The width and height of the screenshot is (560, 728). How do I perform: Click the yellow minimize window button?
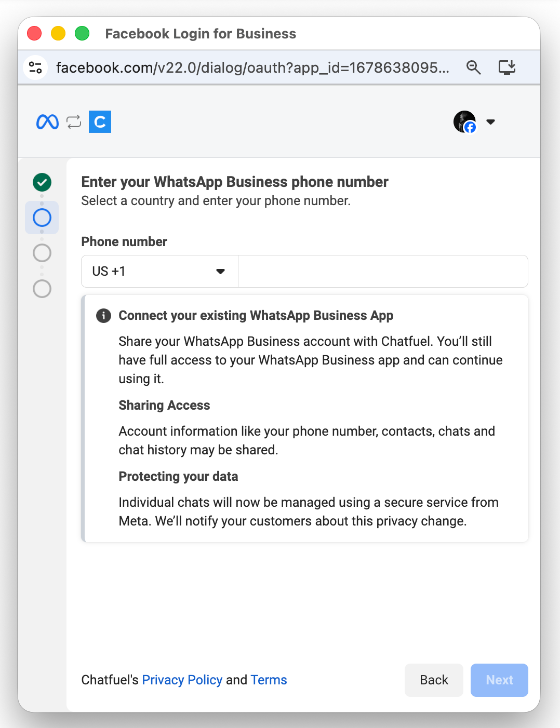(58, 33)
